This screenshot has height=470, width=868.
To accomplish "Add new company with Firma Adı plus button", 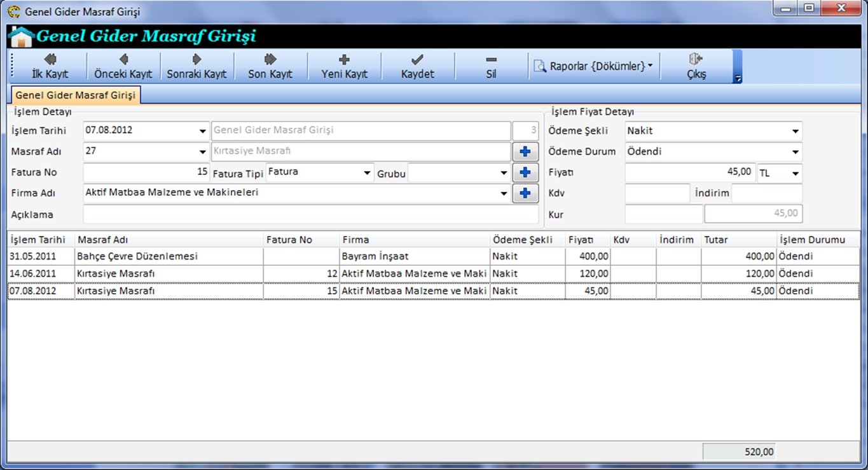I will [525, 193].
